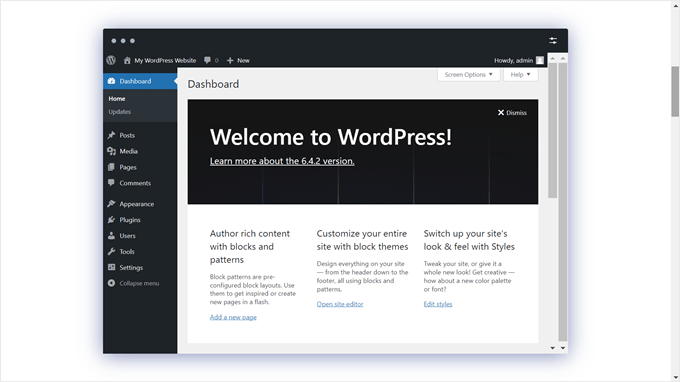Viewport: 680px width, 382px height.
Task: Open My WordPress Website site link
Action: pyautogui.click(x=165, y=60)
